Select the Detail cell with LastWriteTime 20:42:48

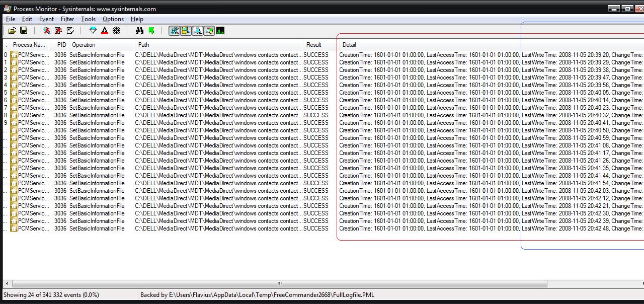491,229
